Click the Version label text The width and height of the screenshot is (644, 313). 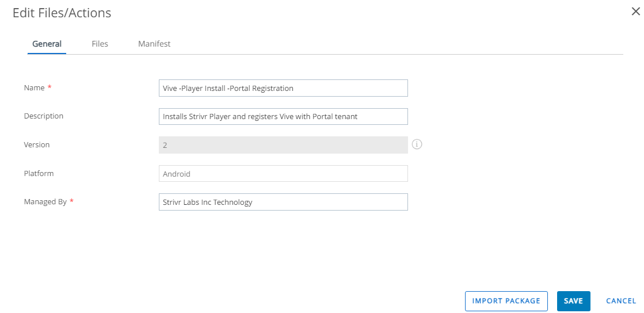point(37,144)
